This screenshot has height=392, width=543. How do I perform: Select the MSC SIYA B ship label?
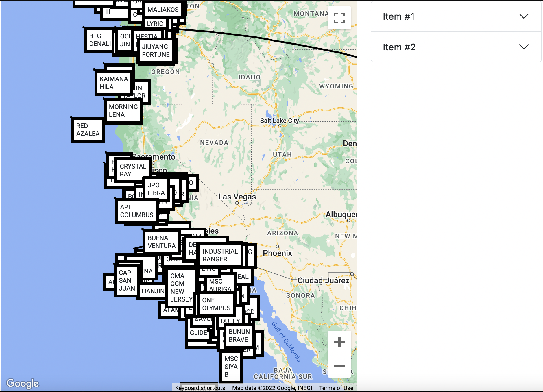231,367
